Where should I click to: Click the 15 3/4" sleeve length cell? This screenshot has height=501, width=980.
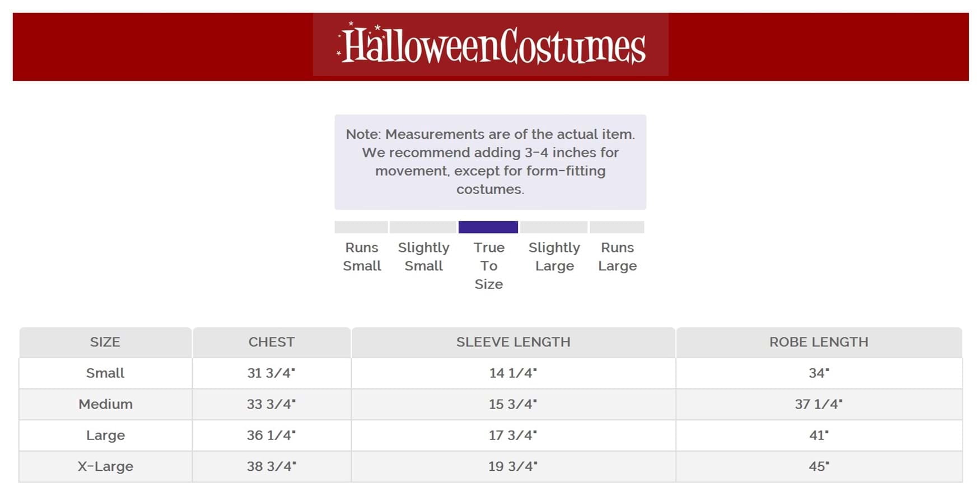coord(514,404)
